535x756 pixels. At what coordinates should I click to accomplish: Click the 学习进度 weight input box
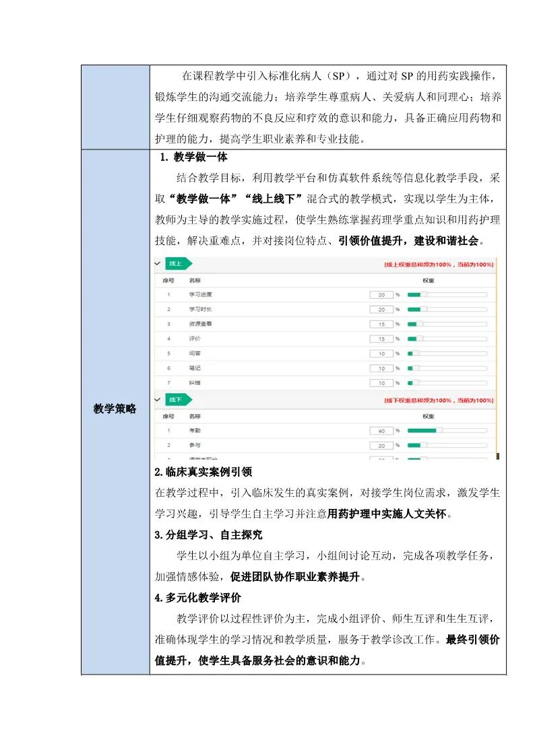click(x=381, y=295)
